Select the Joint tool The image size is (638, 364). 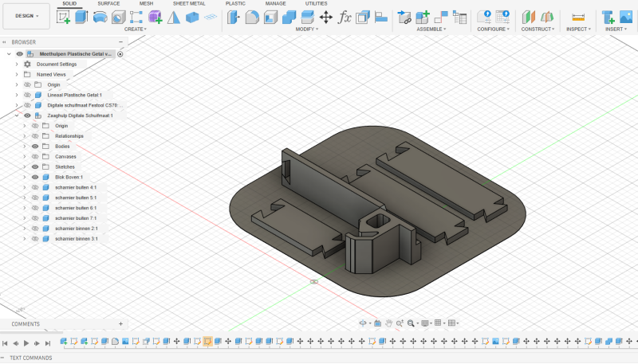(x=441, y=18)
